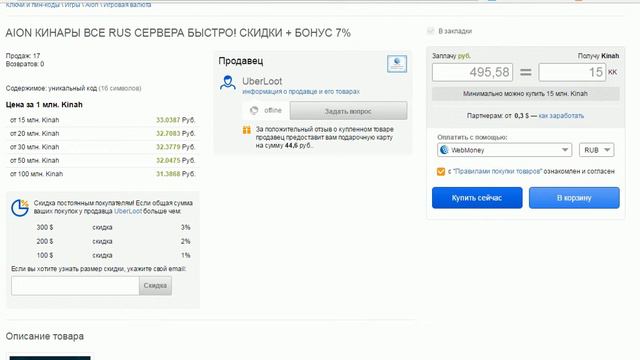Screen dimensions: 640x360
Task: Click the "Игровая валюта" breadcrumb link
Action: (x=127, y=4)
